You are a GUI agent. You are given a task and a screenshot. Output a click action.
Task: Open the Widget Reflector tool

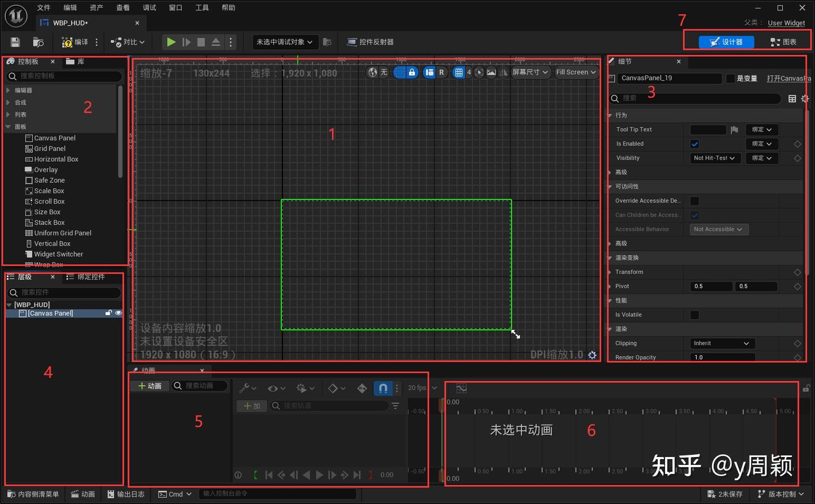[370, 42]
